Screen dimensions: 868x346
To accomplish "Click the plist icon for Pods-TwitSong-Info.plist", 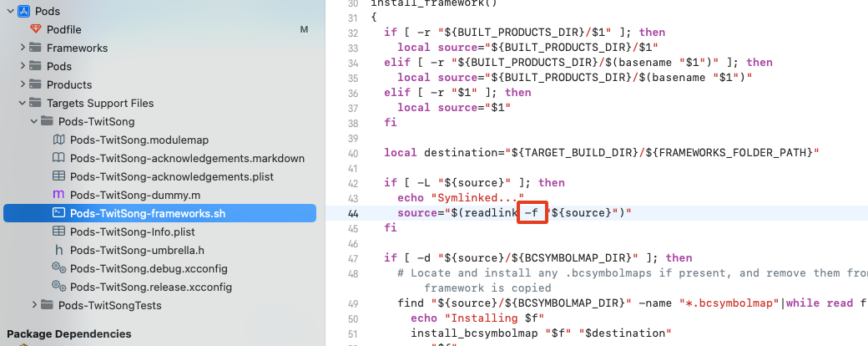I will (58, 232).
